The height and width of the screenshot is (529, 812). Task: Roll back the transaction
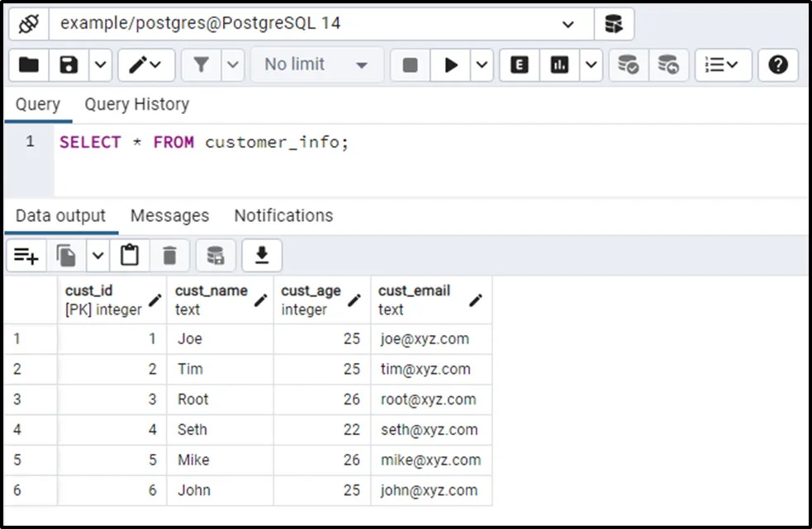pos(668,64)
